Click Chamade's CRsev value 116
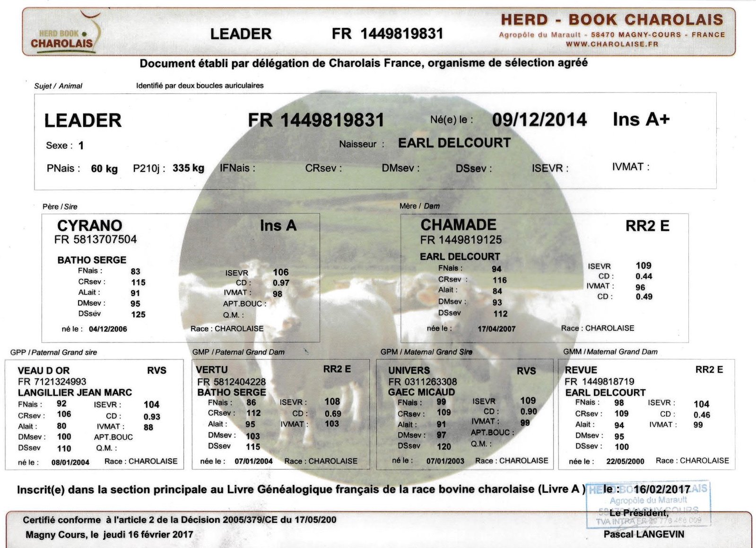The height and width of the screenshot is (548, 756). (x=499, y=280)
